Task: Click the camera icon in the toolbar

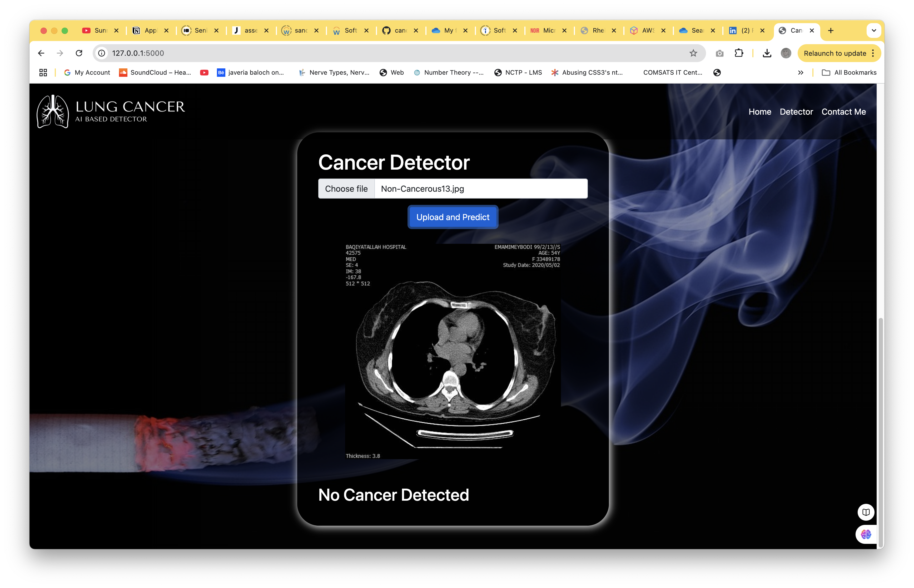Action: [719, 53]
